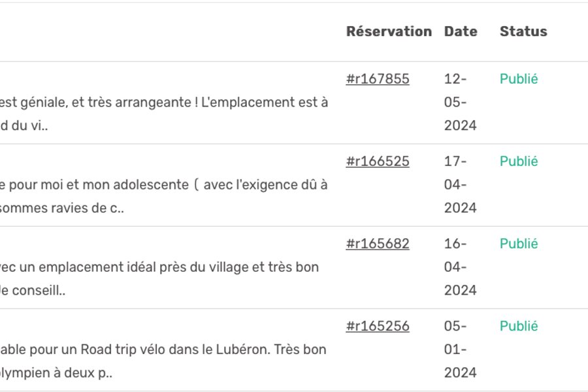Select Publié status in the #r165256 row

[519, 326]
